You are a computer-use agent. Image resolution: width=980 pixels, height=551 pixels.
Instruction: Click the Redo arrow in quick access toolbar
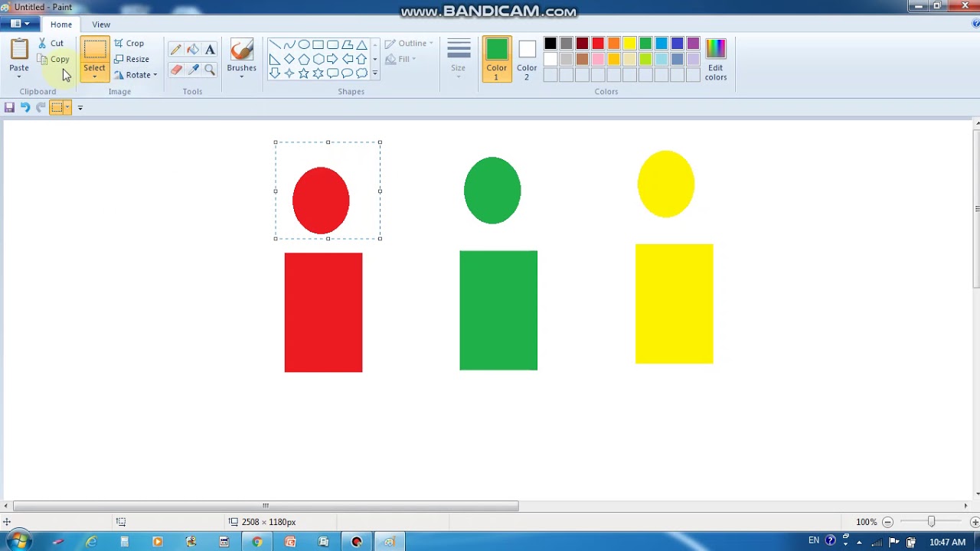[x=41, y=108]
